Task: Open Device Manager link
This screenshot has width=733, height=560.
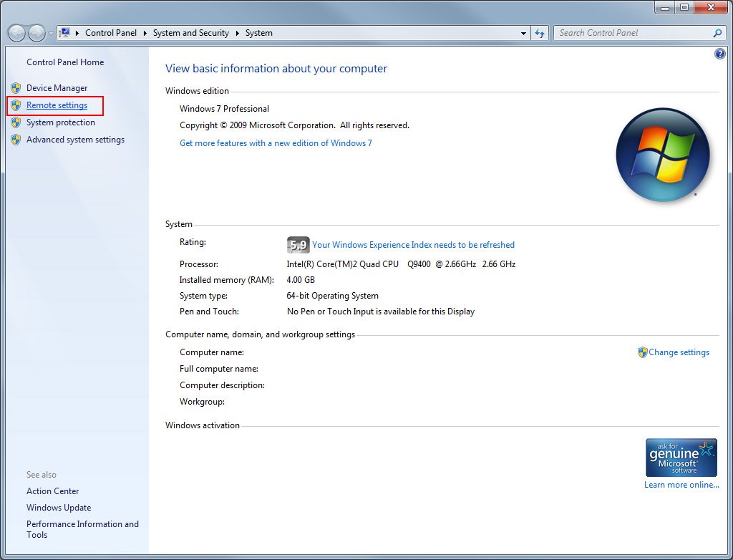Action: pyautogui.click(x=57, y=88)
